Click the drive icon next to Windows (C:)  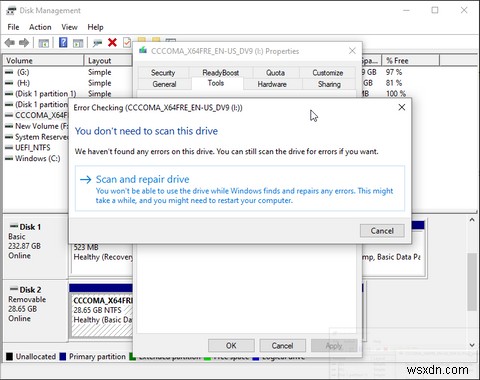tap(9, 158)
